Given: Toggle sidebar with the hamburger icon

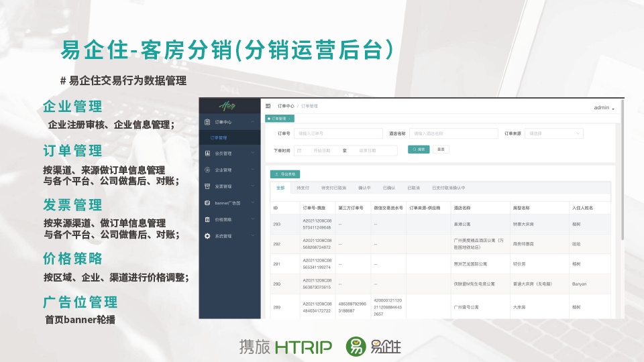Looking at the screenshot, I should 268,106.
